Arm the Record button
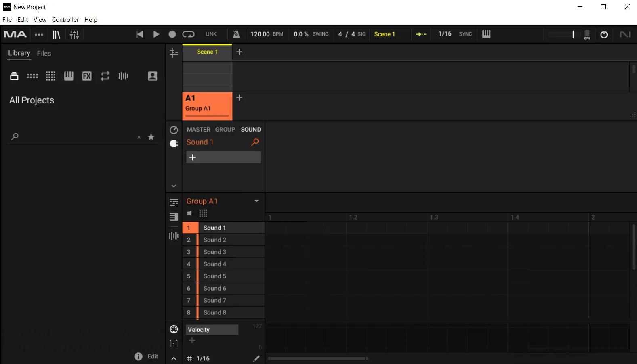This screenshot has width=637, height=364. click(x=172, y=34)
